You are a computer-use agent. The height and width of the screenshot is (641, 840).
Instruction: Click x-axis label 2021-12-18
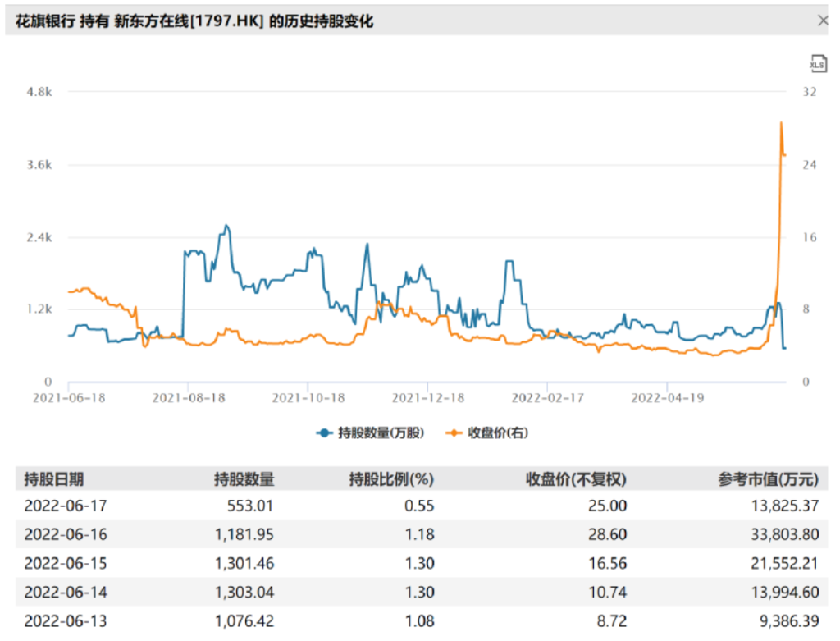(427, 398)
